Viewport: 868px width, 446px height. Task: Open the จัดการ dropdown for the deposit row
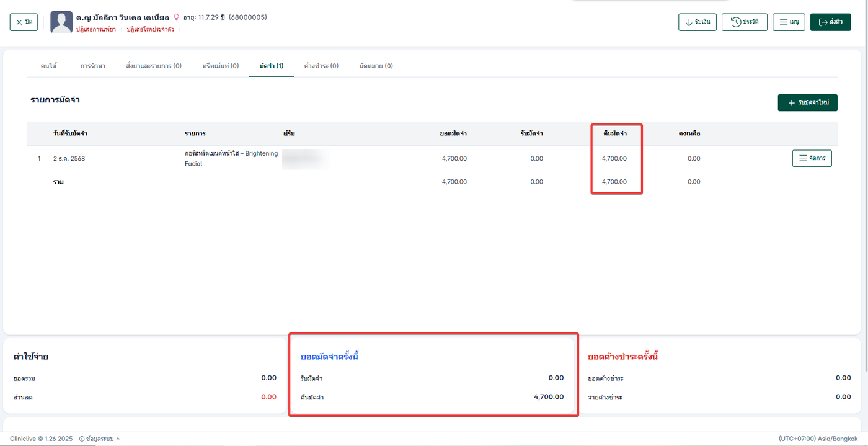coord(812,159)
